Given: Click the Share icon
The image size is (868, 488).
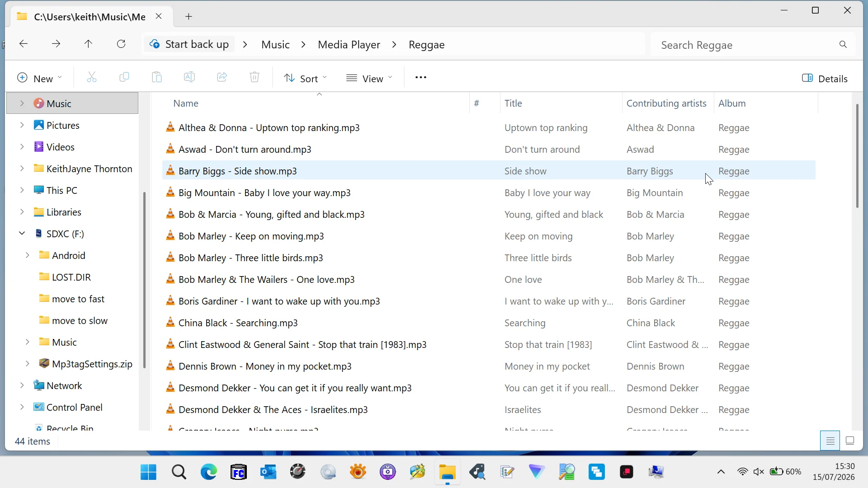Looking at the screenshot, I should [x=222, y=78].
